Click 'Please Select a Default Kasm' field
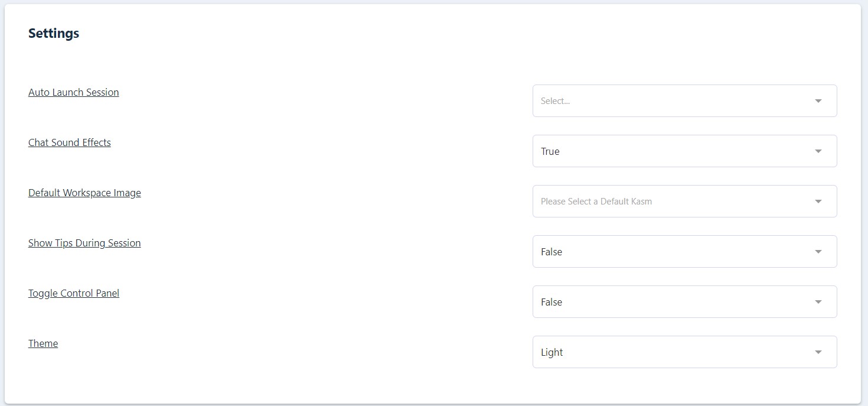Image resolution: width=868 pixels, height=406 pixels. 596,202
